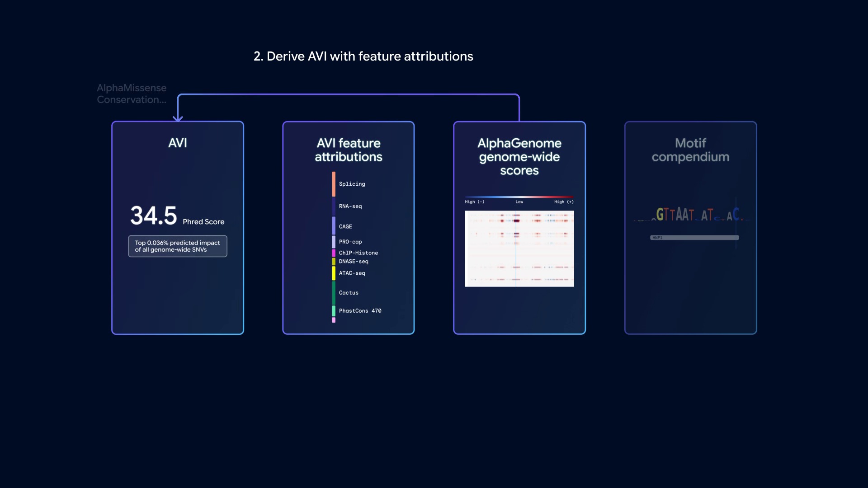This screenshot has width=868, height=488.
Task: Click the 'High (+)' scale label
Action: pyautogui.click(x=564, y=202)
